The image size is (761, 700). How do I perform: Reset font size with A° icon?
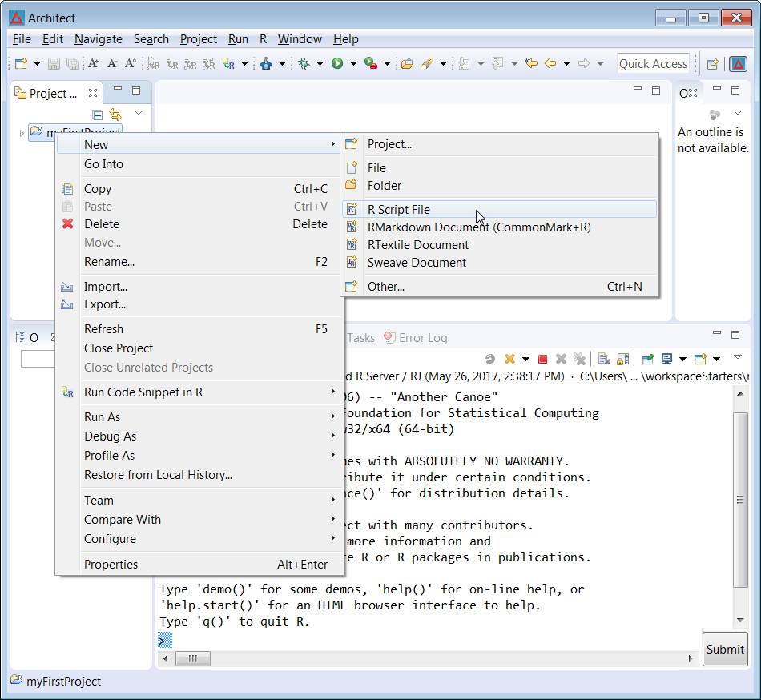pyautogui.click(x=130, y=63)
